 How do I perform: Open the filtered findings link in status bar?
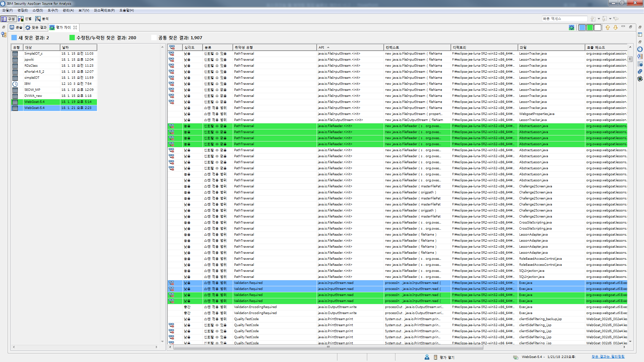[608, 357]
